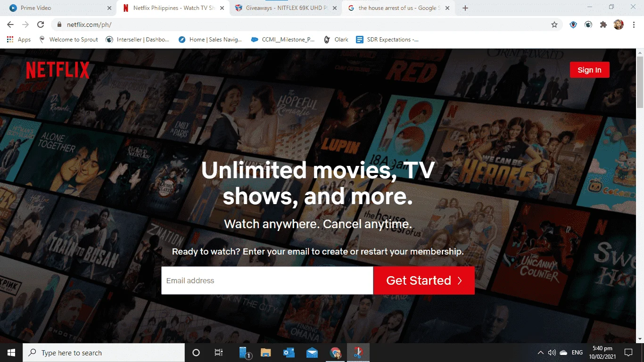Open the Chrome profile avatar
Viewport: 644px width, 362px height.
tap(619, 25)
